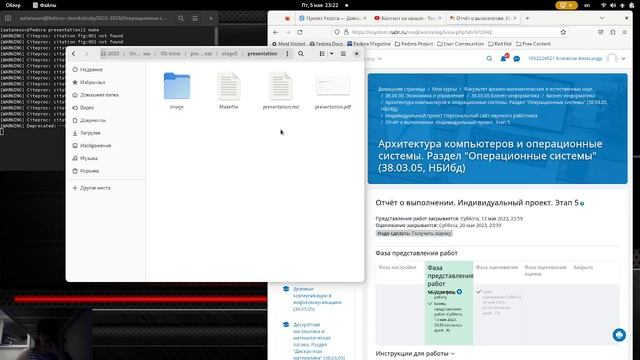This screenshot has height=360, width=640.
Task: Open a new browser tab
Action: [527, 18]
